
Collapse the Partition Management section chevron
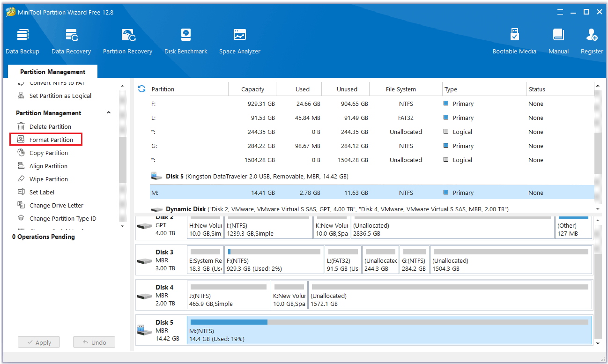tap(109, 113)
